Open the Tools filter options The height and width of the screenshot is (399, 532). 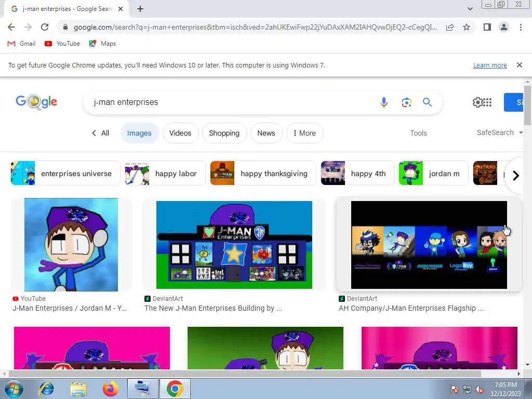point(418,133)
